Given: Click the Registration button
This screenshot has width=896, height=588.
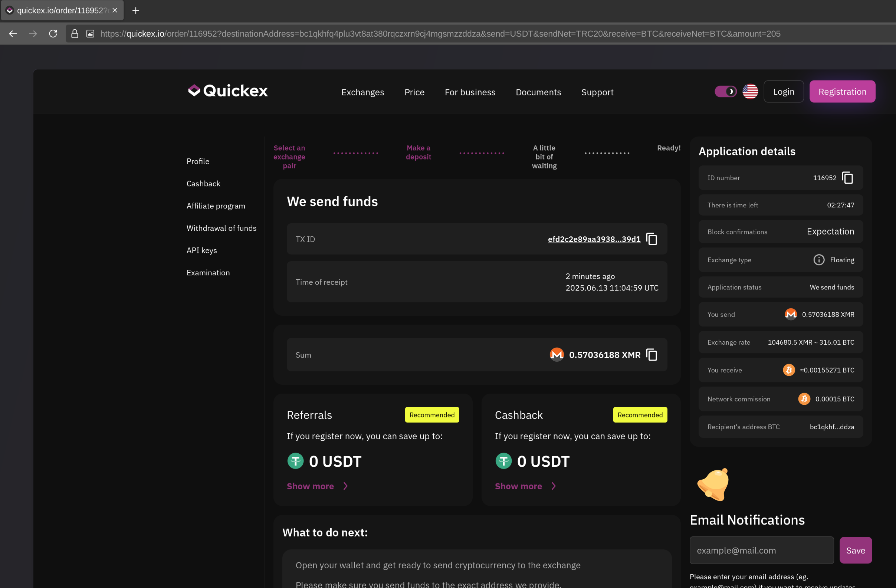Looking at the screenshot, I should (842, 92).
